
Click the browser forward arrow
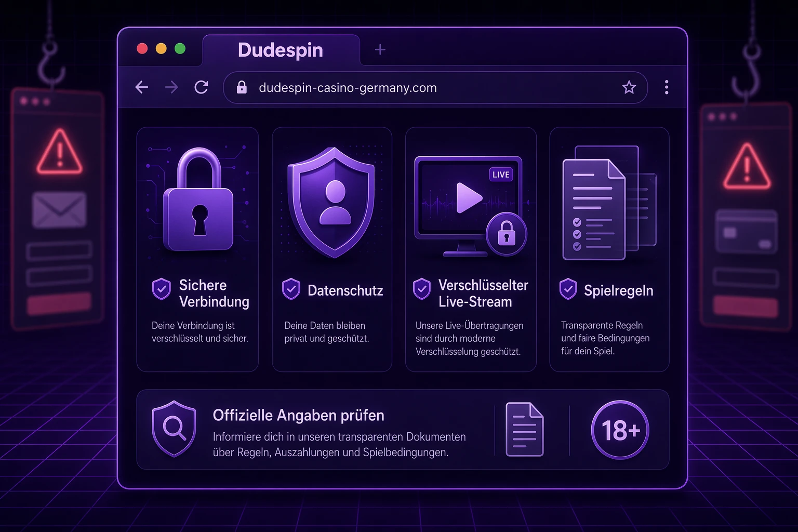[x=171, y=87]
